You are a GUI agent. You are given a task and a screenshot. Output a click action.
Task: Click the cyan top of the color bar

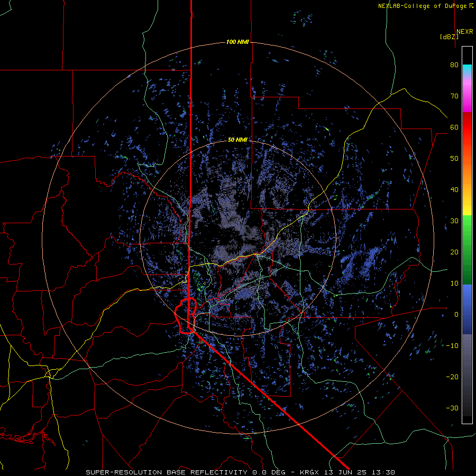(x=467, y=68)
